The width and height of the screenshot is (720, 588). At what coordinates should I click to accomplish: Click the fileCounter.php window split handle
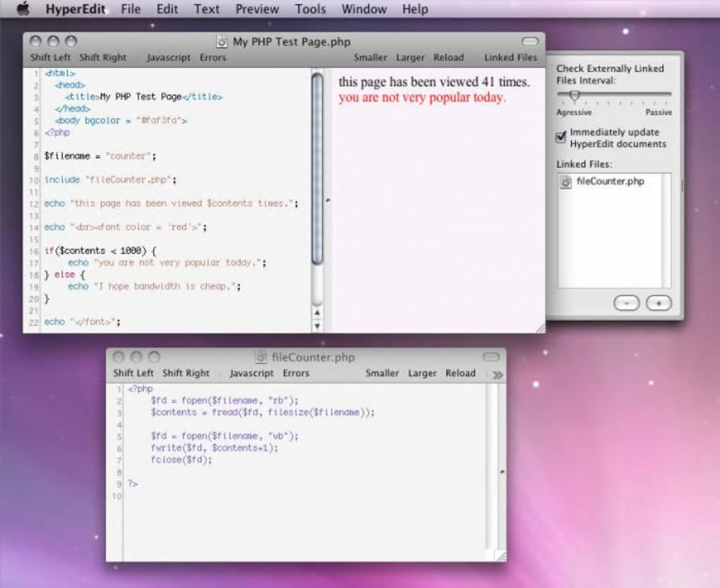[x=502, y=472]
